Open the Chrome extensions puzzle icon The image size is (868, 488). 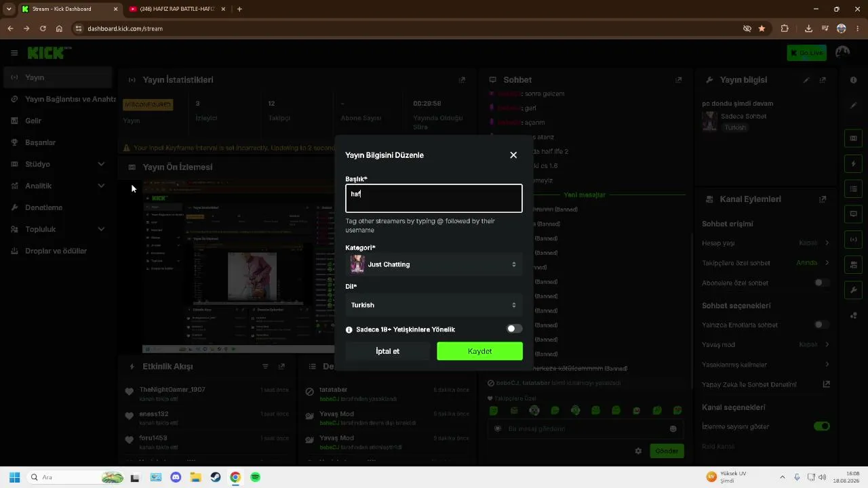click(x=785, y=28)
